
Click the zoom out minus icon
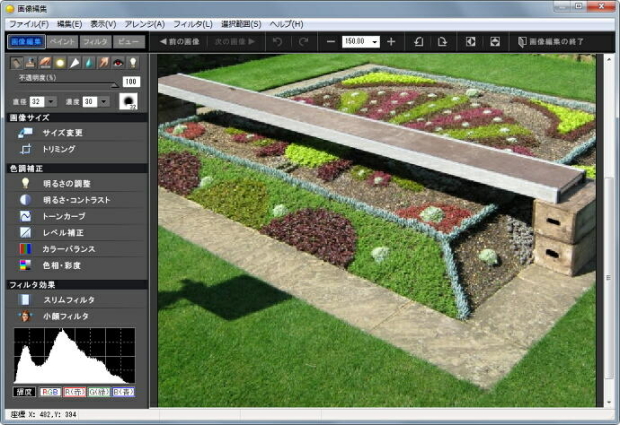331,42
